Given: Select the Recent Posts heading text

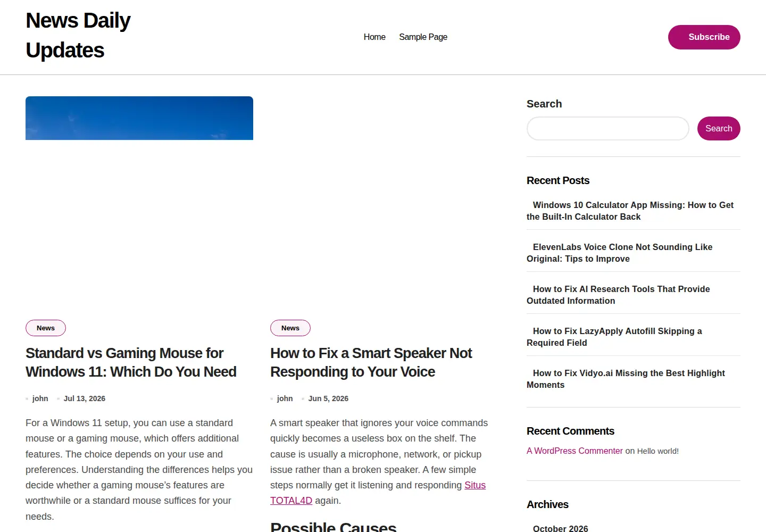Looking at the screenshot, I should (x=558, y=180).
